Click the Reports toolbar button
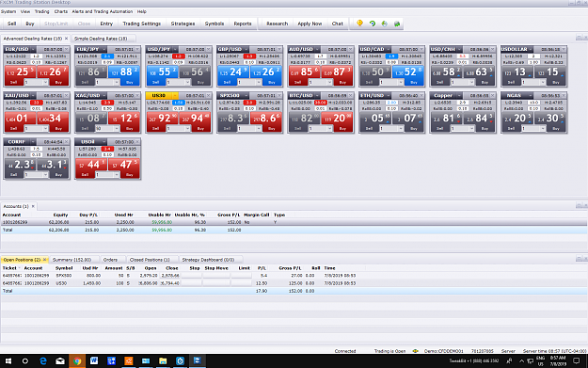The height and width of the screenshot is (368, 588). (243, 24)
